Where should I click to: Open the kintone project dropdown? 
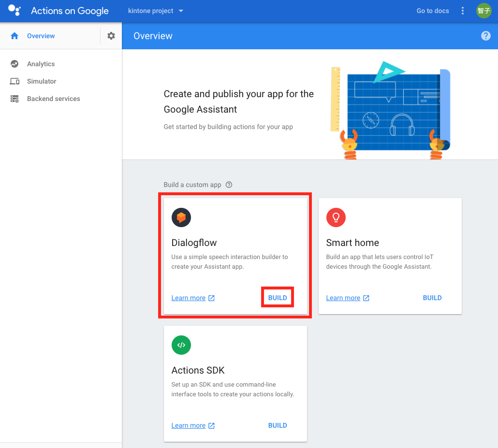[156, 11]
